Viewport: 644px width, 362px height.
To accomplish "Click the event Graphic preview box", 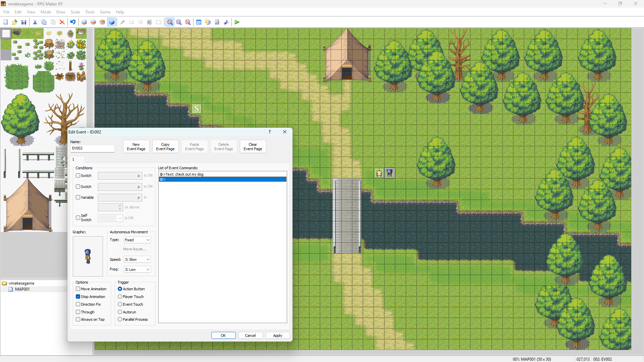I will coord(88,256).
